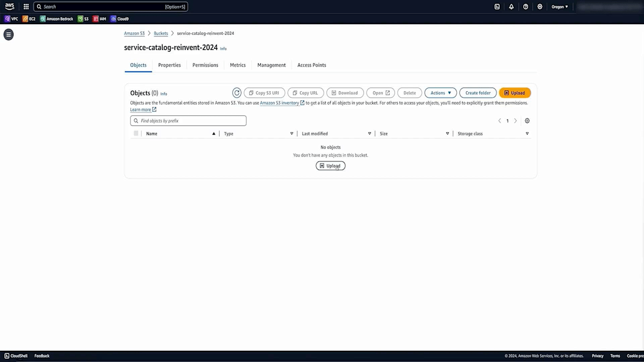Viewport: 644px width, 362px height.
Task: Click the Download button
Action: click(x=345, y=93)
